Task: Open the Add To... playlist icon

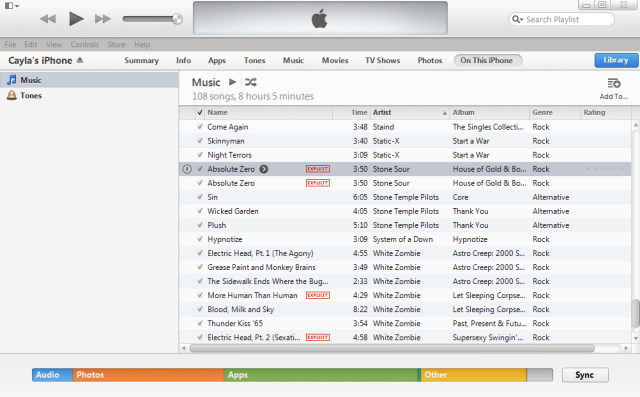Action: [613, 84]
